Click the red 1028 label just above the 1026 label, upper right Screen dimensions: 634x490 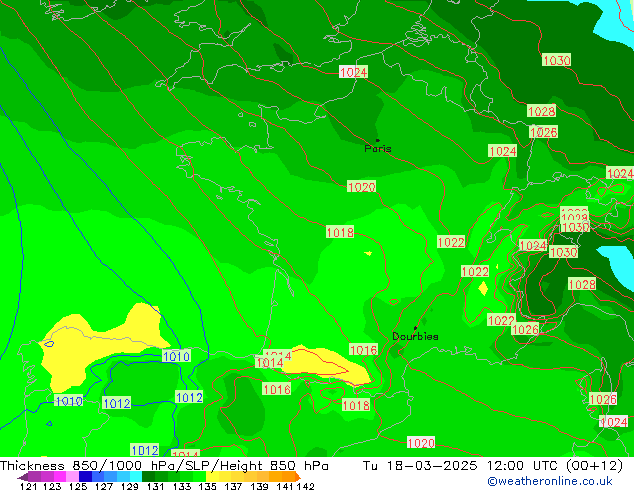tap(542, 111)
